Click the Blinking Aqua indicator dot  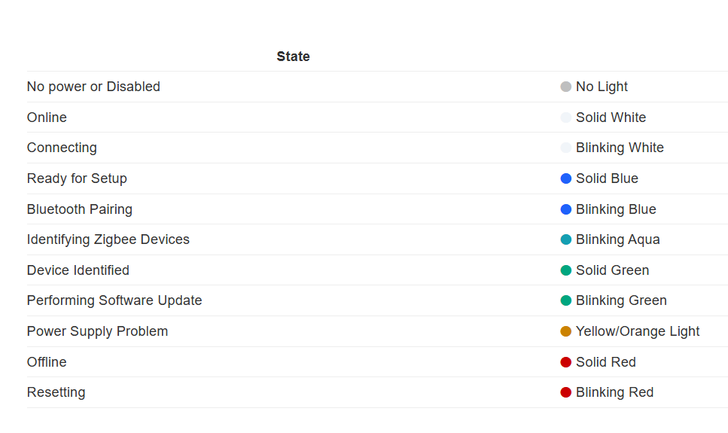(566, 240)
